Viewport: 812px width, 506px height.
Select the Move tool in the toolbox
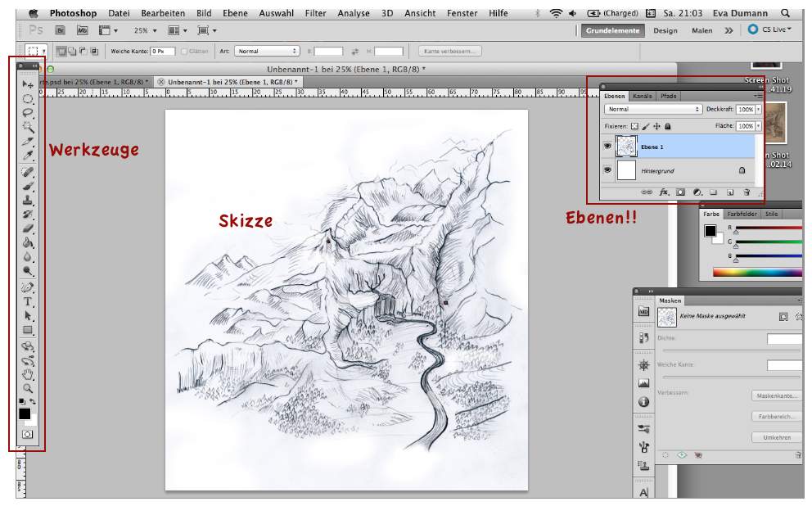point(27,84)
